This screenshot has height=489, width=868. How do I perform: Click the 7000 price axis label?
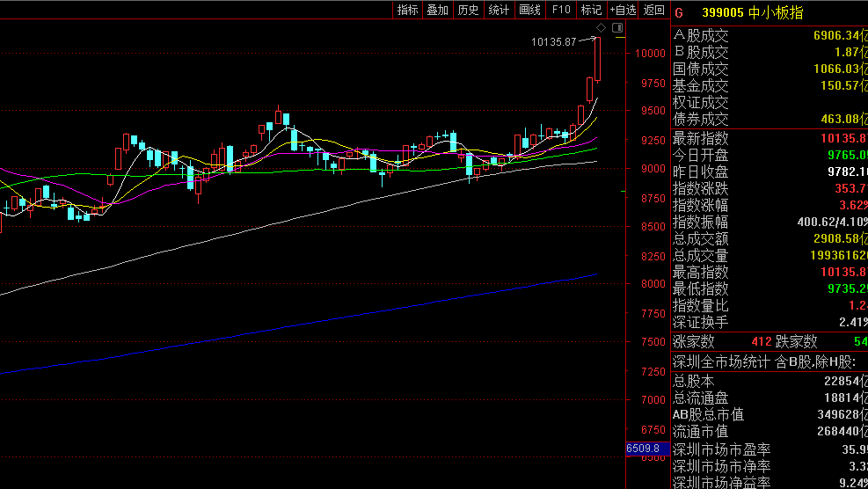[653, 400]
